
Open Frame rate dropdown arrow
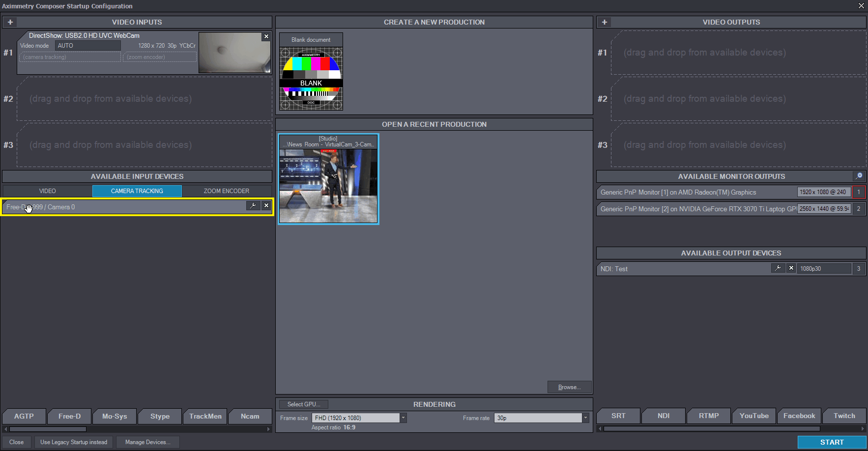[x=585, y=418]
